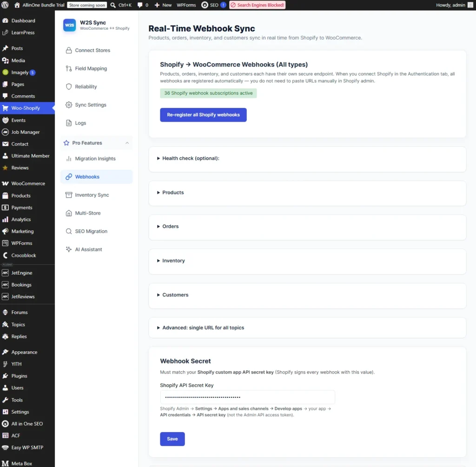Click the Reliability shield icon
This screenshot has height=467, width=476.
pos(69,87)
